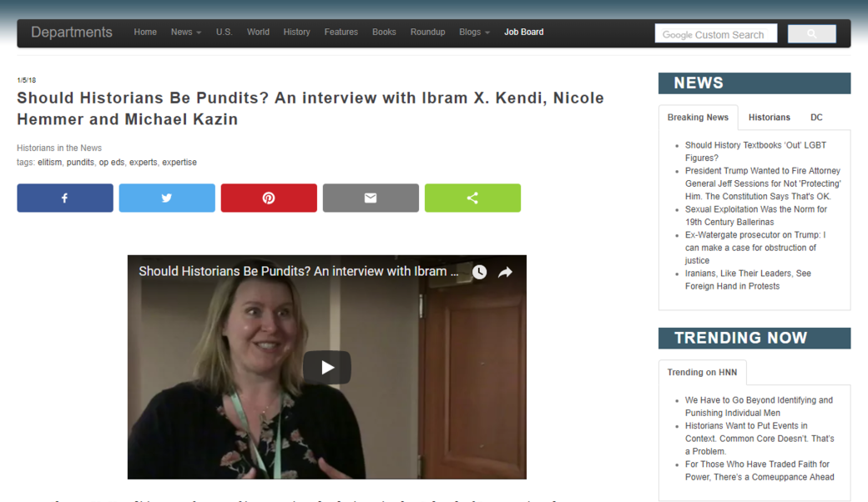The image size is (868, 502).
Task: Open the Job Board page
Action: point(523,33)
